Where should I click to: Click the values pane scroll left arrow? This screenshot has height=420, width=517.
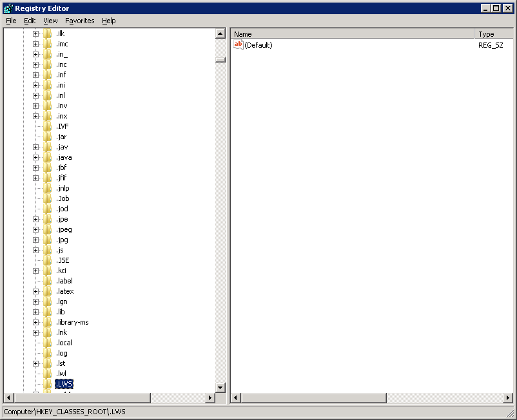point(235,398)
